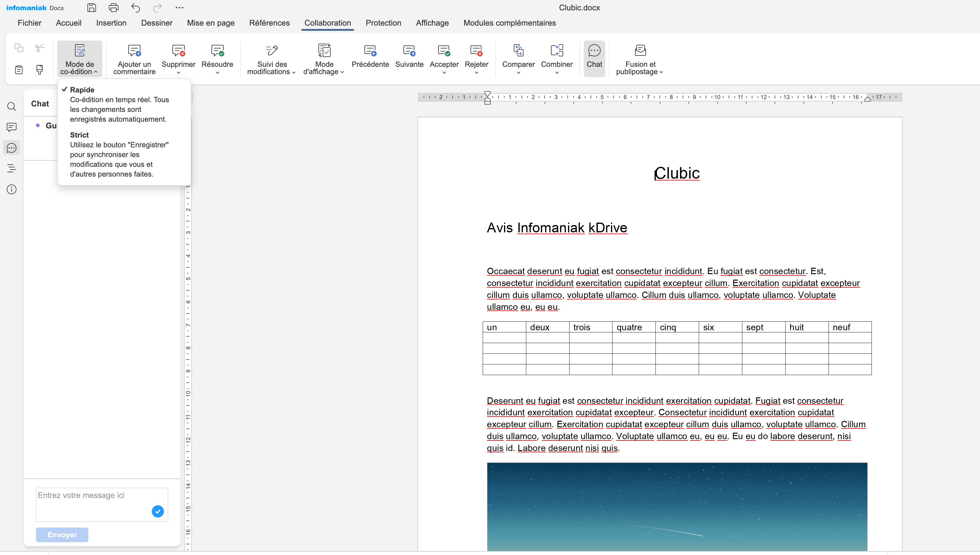Go to Suivante modification
The image size is (980, 555).
410,57
